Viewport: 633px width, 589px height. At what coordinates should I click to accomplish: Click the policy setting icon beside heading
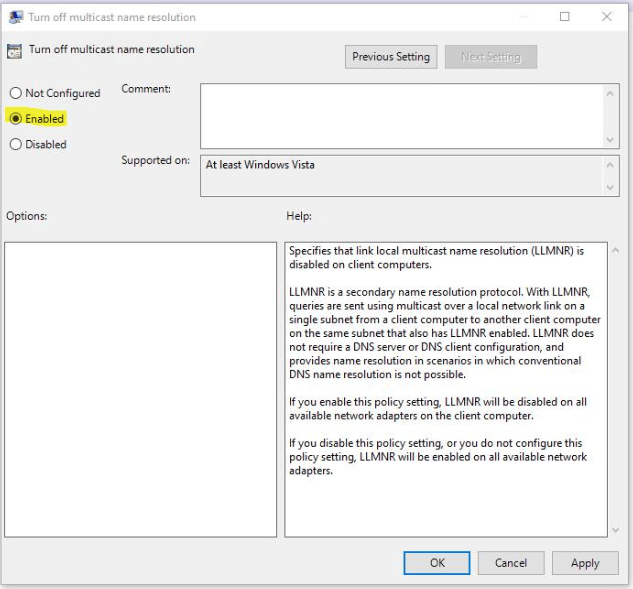pos(14,51)
